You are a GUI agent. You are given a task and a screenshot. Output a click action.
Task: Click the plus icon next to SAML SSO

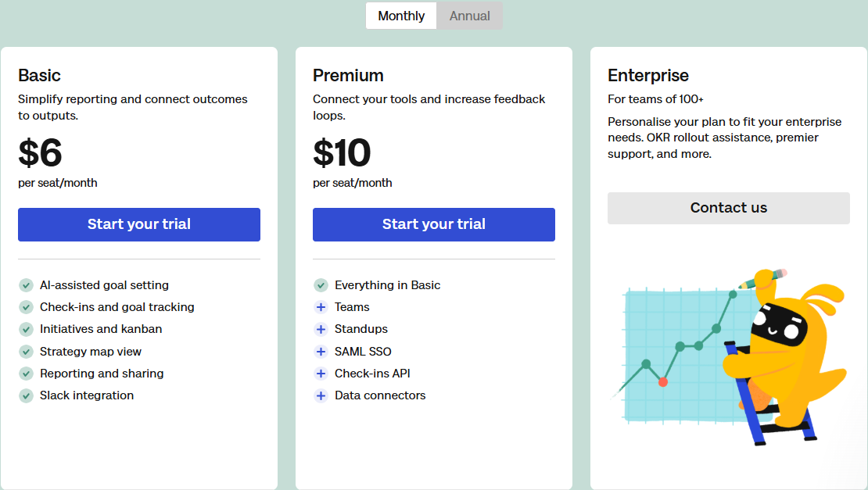pos(321,352)
